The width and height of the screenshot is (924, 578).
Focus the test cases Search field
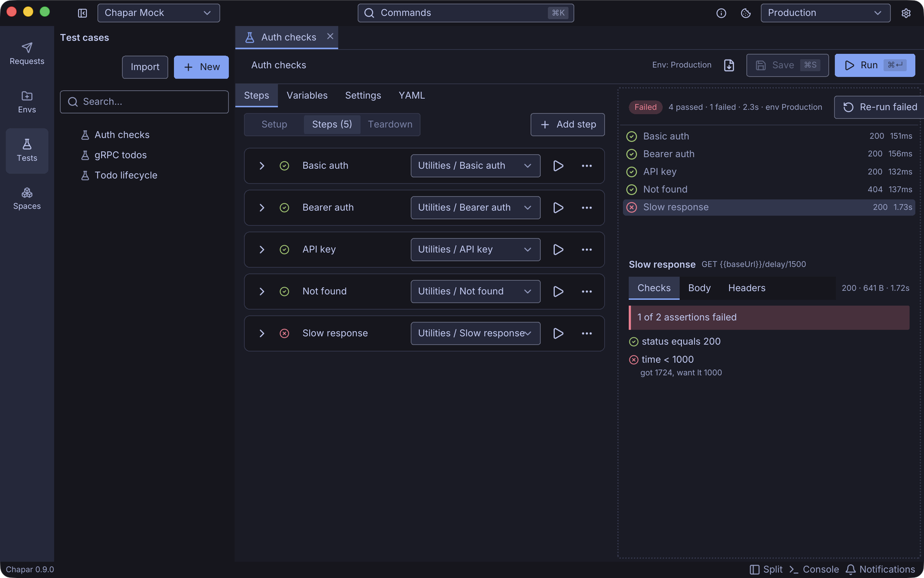[x=144, y=102]
